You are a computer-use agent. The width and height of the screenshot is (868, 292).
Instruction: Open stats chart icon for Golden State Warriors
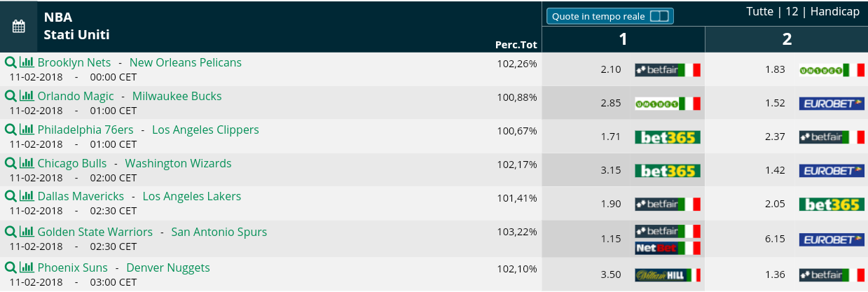tap(27, 232)
